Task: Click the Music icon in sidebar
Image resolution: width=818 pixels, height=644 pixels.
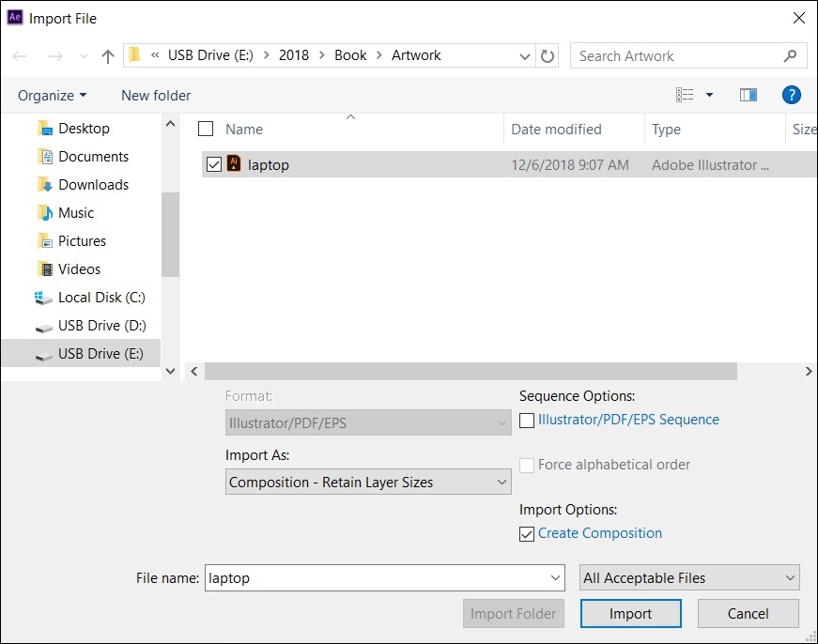Action: (45, 213)
